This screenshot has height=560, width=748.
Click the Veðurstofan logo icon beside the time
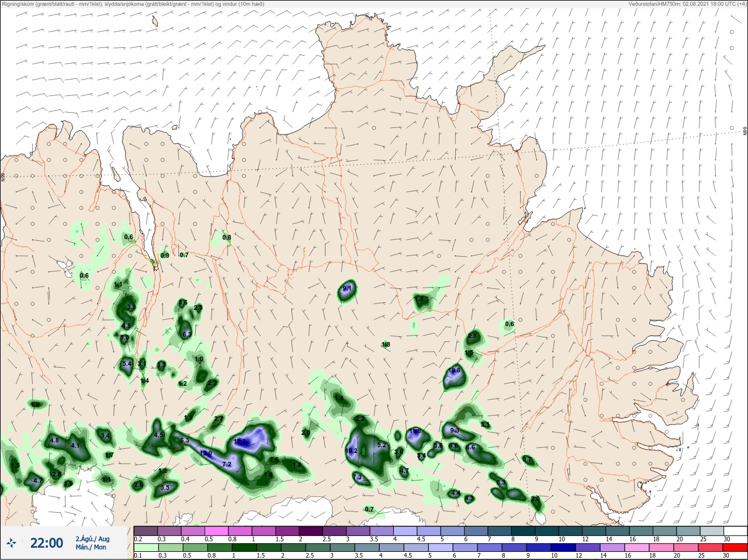[11, 543]
